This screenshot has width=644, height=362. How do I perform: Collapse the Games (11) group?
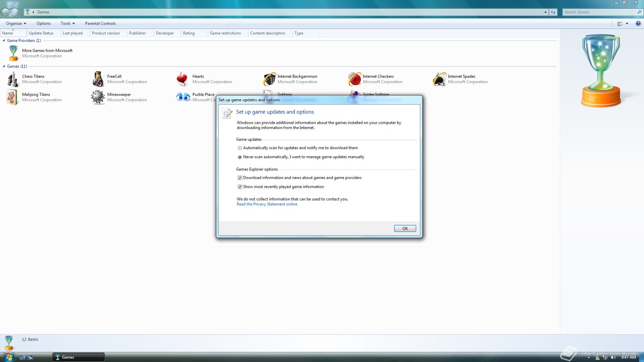click(x=4, y=66)
